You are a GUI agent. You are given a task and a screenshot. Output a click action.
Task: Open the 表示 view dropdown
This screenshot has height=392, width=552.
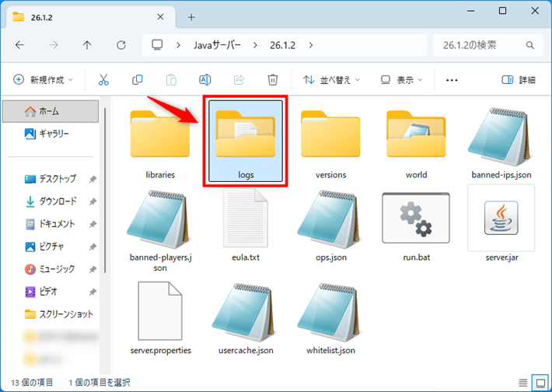point(401,80)
